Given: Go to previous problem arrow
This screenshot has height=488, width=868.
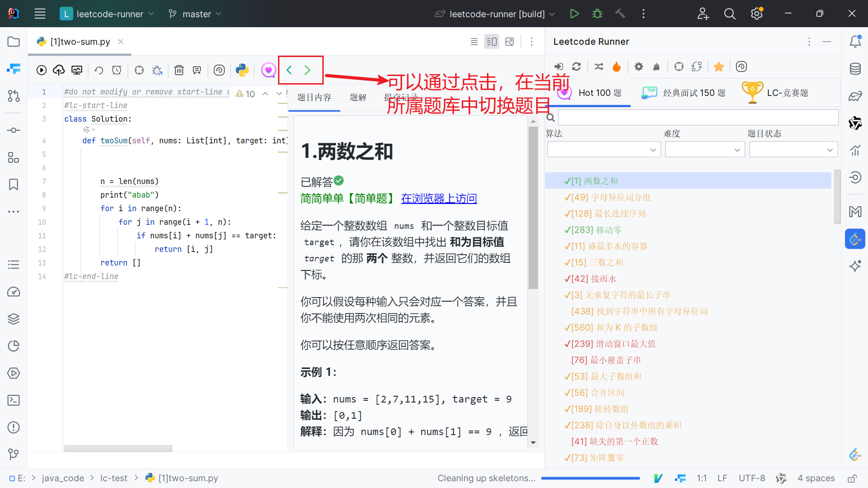Looking at the screenshot, I should point(289,70).
